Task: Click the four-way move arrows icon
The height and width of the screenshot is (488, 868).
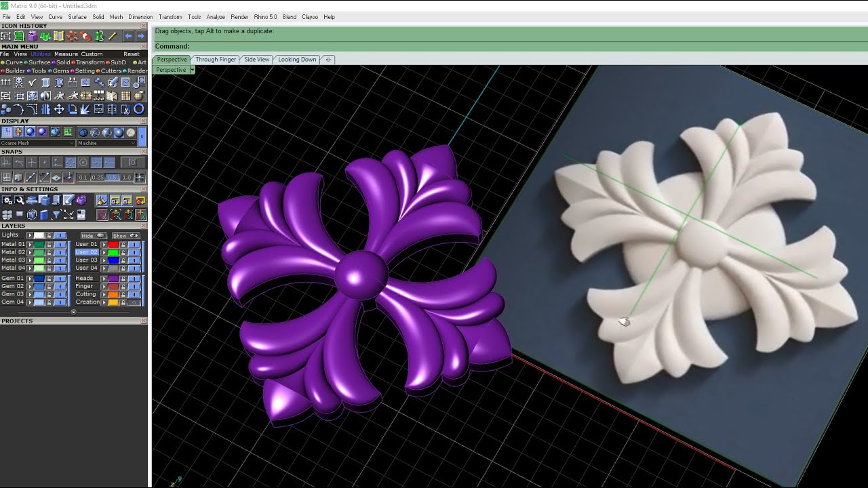Action: [59, 108]
